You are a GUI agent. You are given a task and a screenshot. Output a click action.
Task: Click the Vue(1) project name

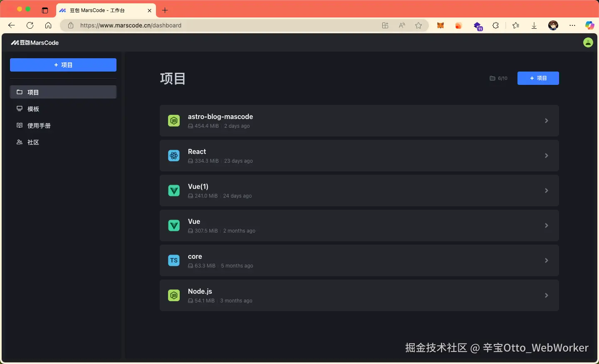click(x=198, y=186)
